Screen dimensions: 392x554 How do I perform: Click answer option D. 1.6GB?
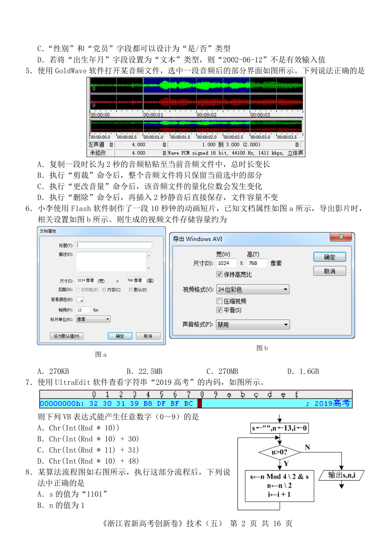pos(303,372)
